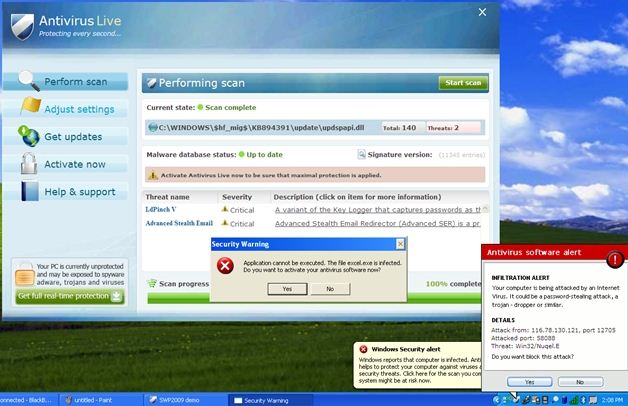
Task: Switch to Security Warning taskbar button
Action: point(270,400)
